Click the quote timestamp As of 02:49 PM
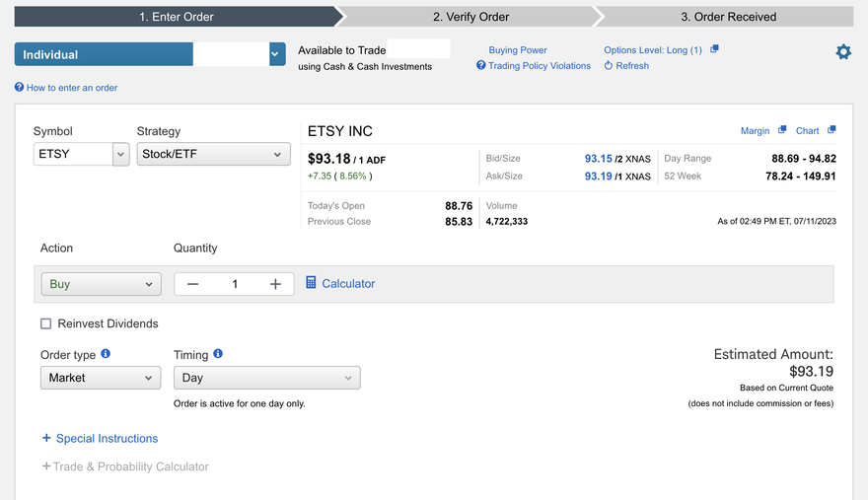This screenshot has height=500, width=868. point(776,221)
